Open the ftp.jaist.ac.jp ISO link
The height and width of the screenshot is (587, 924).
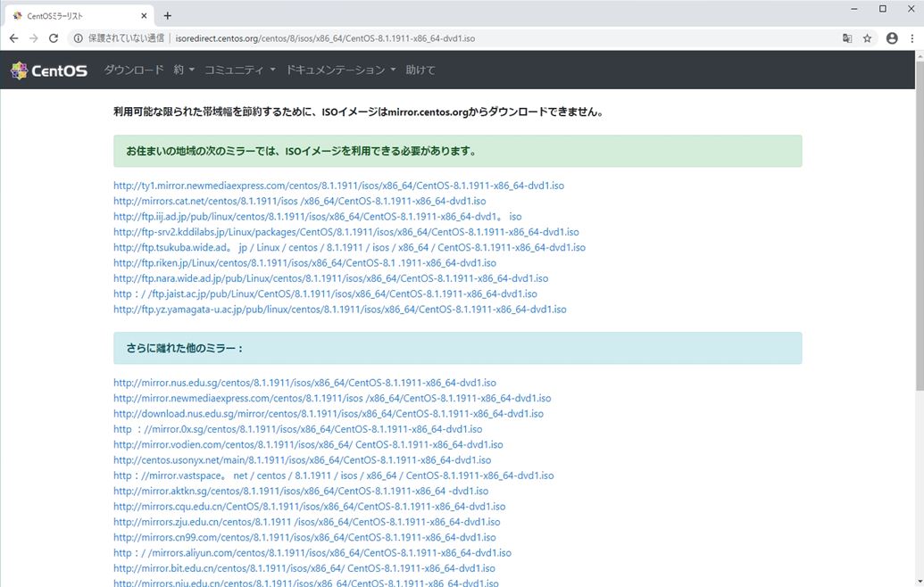pyautogui.click(x=325, y=293)
